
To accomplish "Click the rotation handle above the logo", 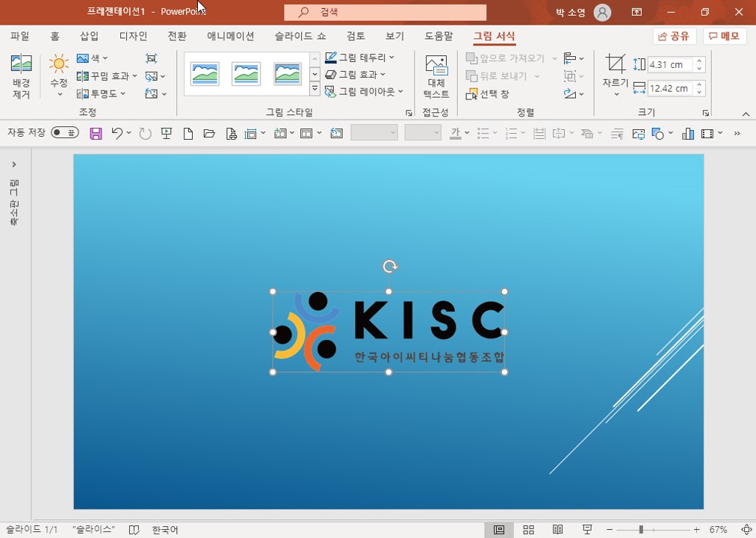I will click(389, 266).
